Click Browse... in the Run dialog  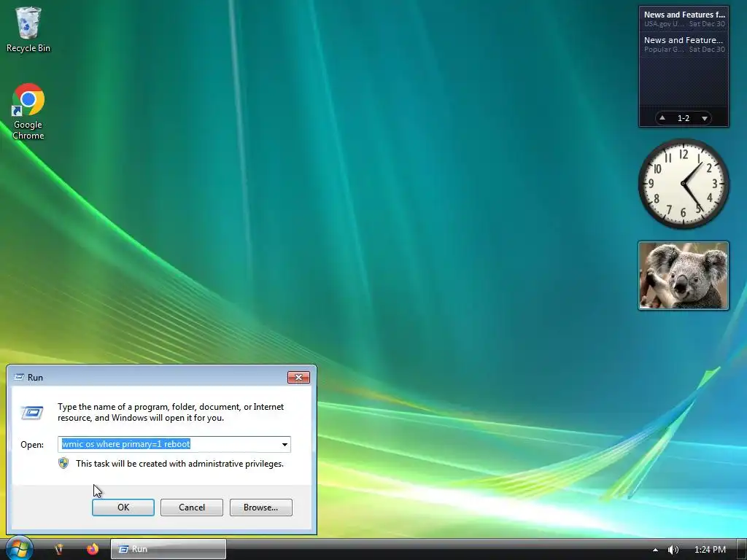260,507
